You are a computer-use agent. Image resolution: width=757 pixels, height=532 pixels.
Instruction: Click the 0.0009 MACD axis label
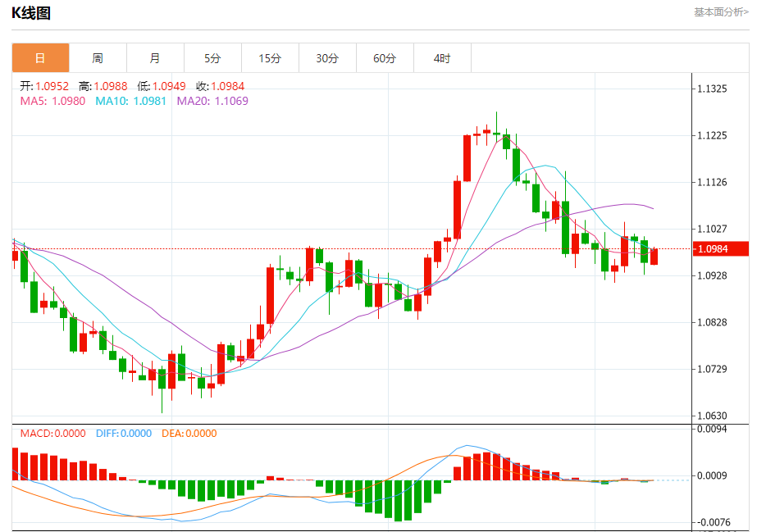pos(712,475)
